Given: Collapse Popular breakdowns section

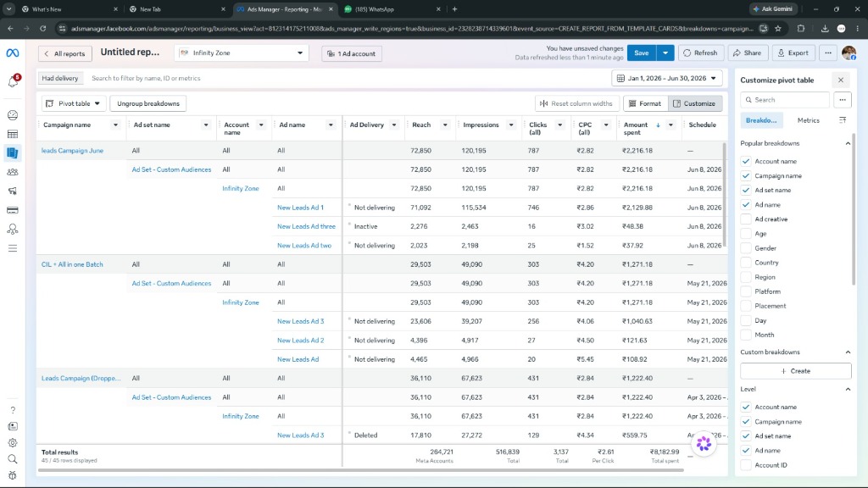Looking at the screenshot, I should [848, 143].
